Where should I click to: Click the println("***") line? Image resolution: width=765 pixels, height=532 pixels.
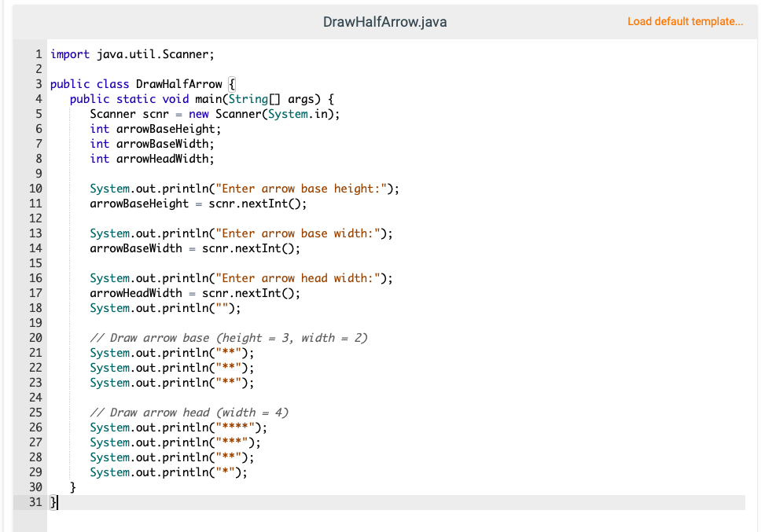click(175, 442)
